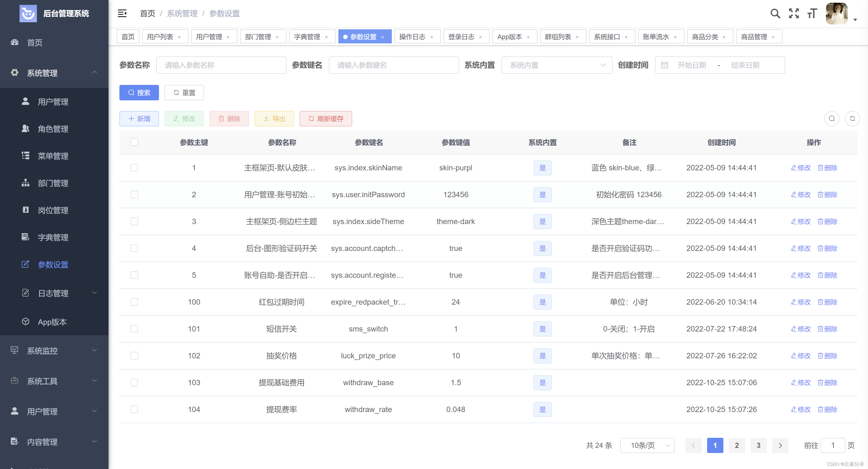Open the user avatar menu
Image resolution: width=868 pixels, height=469 pixels.
pos(837,14)
